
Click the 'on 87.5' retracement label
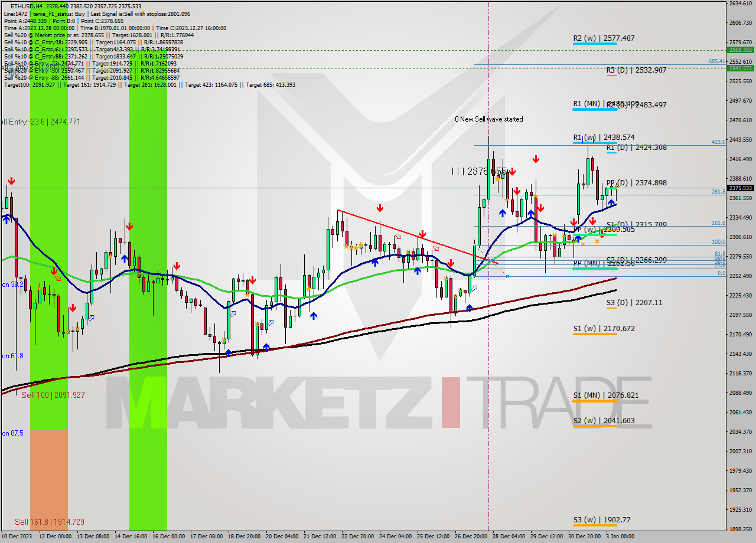click(12, 433)
